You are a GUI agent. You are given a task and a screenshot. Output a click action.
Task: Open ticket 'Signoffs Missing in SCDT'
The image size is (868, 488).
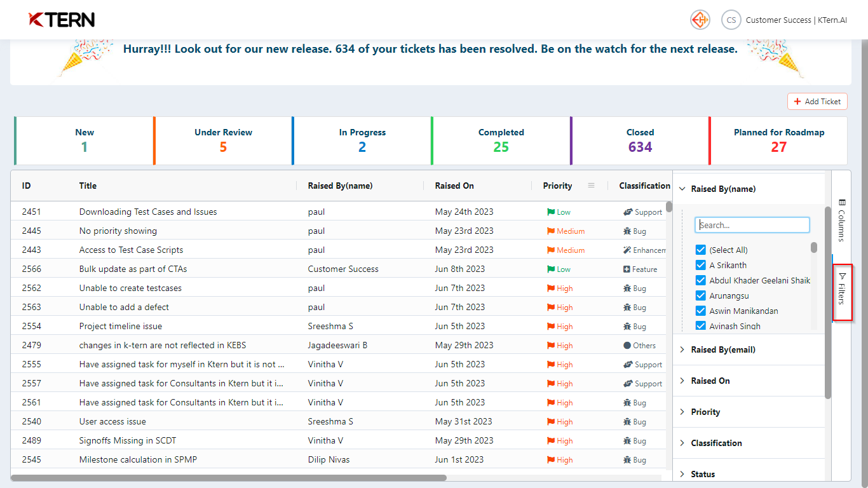[128, 440]
